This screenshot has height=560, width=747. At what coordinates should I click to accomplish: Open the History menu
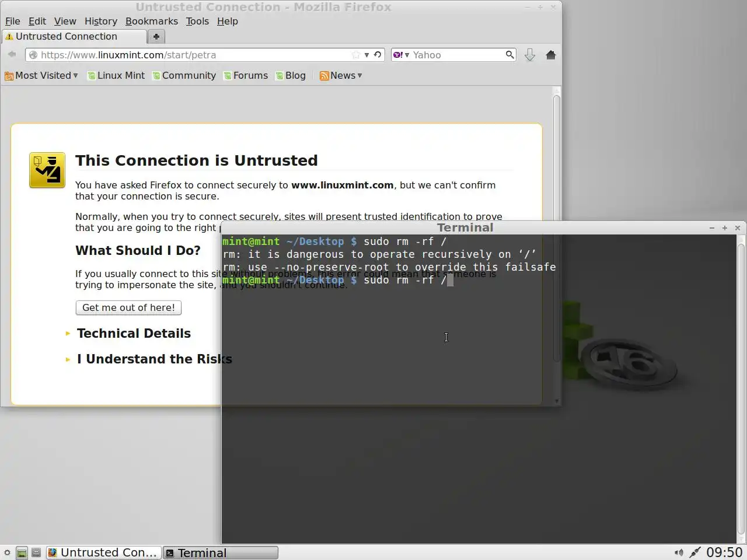(101, 21)
